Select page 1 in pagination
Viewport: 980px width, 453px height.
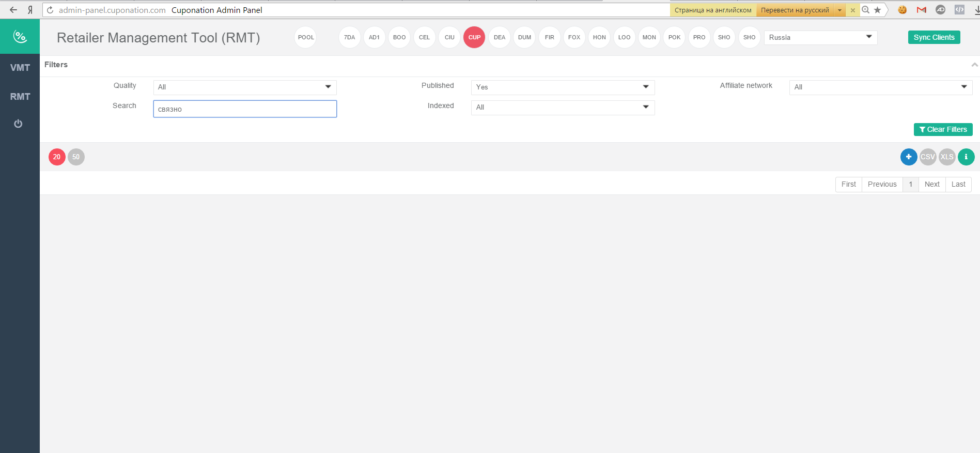coord(910,185)
